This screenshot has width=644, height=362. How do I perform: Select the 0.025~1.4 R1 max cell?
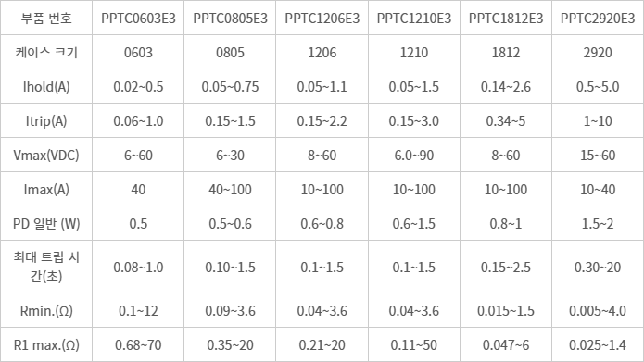pos(598,344)
